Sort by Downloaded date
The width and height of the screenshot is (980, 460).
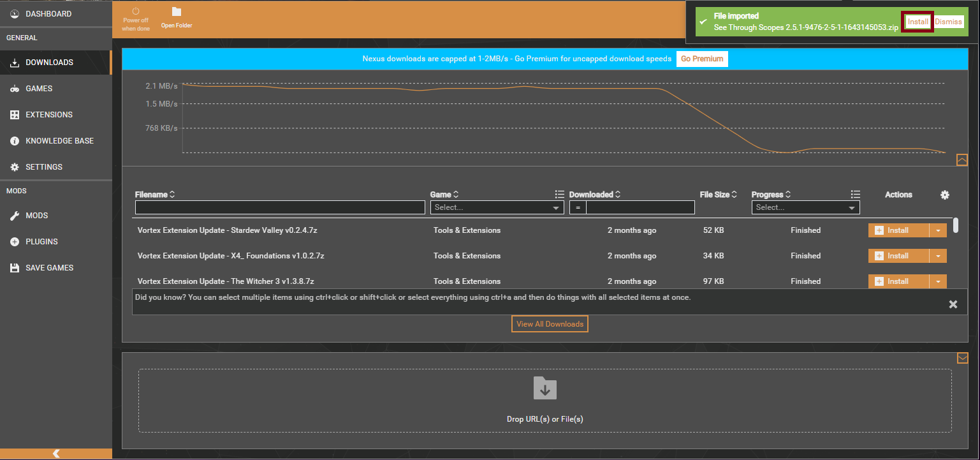(x=595, y=195)
